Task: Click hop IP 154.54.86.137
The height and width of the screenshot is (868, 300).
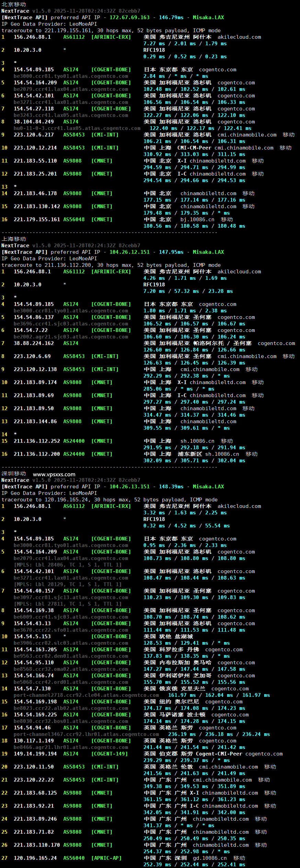Action: 34,317
